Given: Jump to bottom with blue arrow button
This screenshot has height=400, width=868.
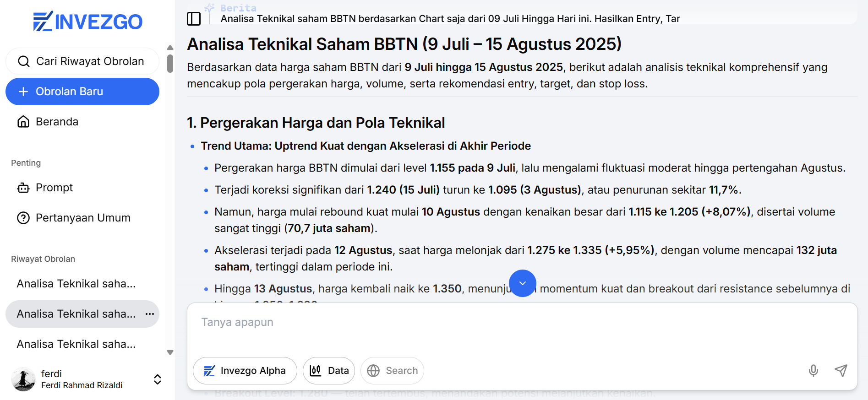Looking at the screenshot, I should [523, 283].
